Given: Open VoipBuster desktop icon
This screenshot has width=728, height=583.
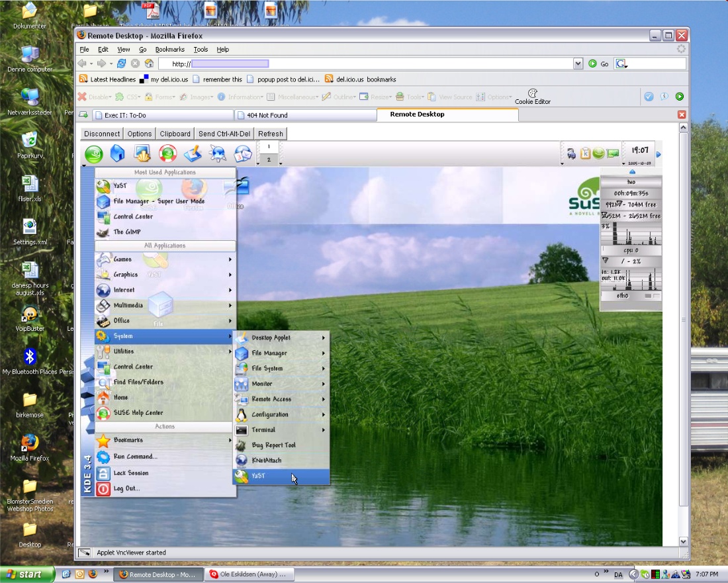Looking at the screenshot, I should point(30,319).
